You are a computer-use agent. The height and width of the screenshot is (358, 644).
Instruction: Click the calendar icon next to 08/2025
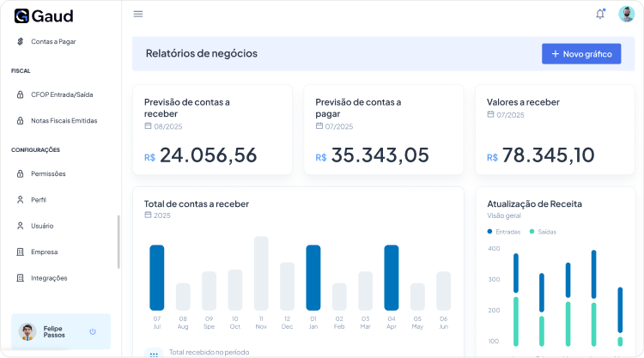click(x=148, y=126)
